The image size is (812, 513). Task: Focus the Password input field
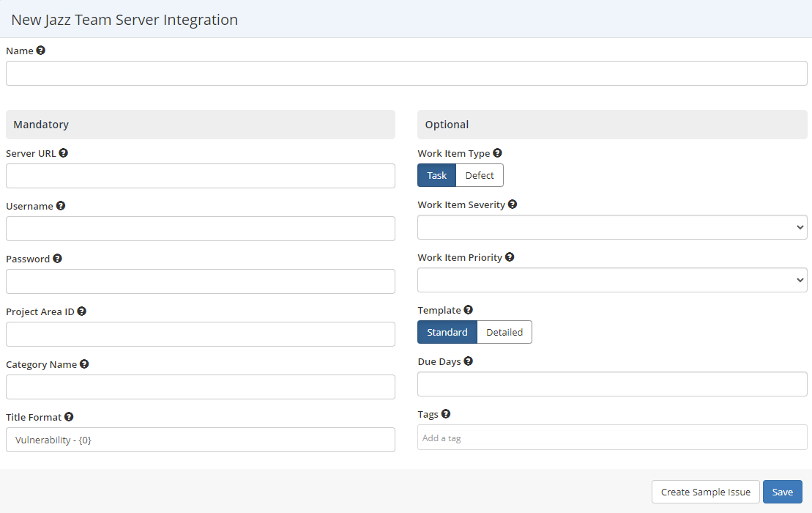click(201, 281)
